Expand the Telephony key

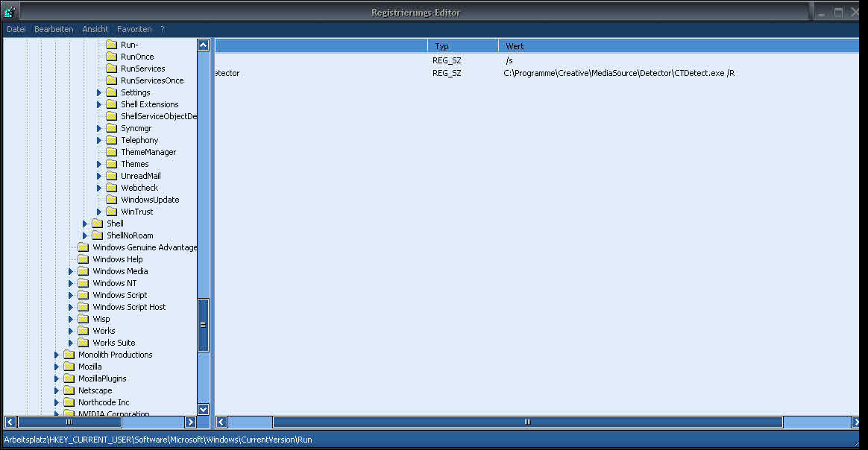point(99,140)
